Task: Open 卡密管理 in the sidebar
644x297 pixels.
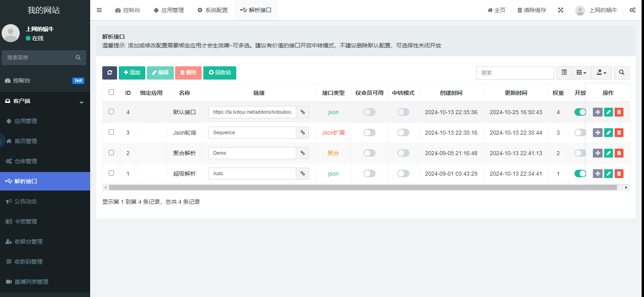Action: pos(45,221)
